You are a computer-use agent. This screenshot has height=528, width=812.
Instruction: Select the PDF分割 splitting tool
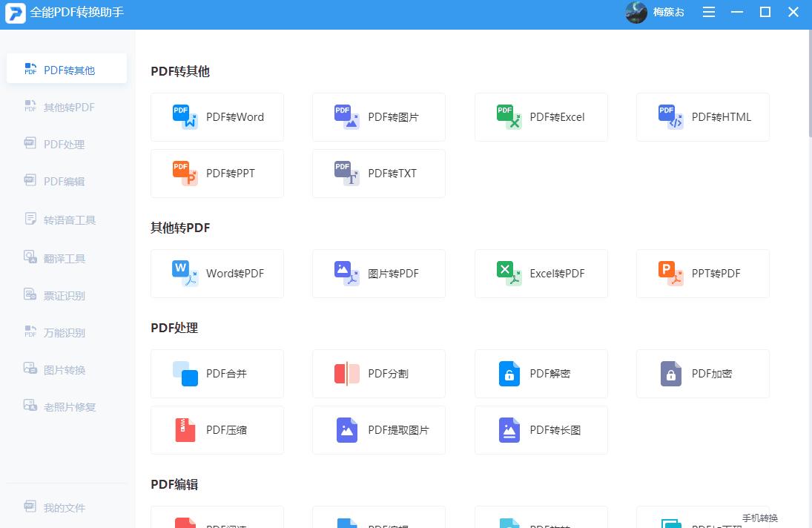tap(378, 373)
